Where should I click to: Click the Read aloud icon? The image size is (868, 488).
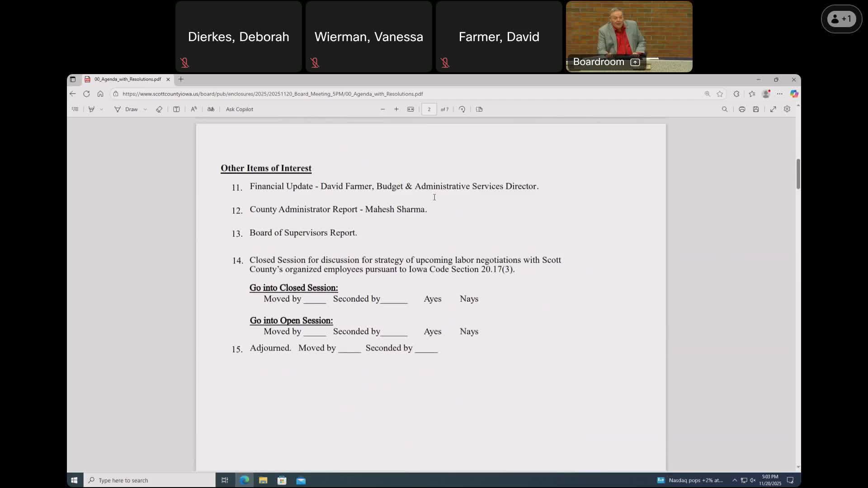pos(194,109)
